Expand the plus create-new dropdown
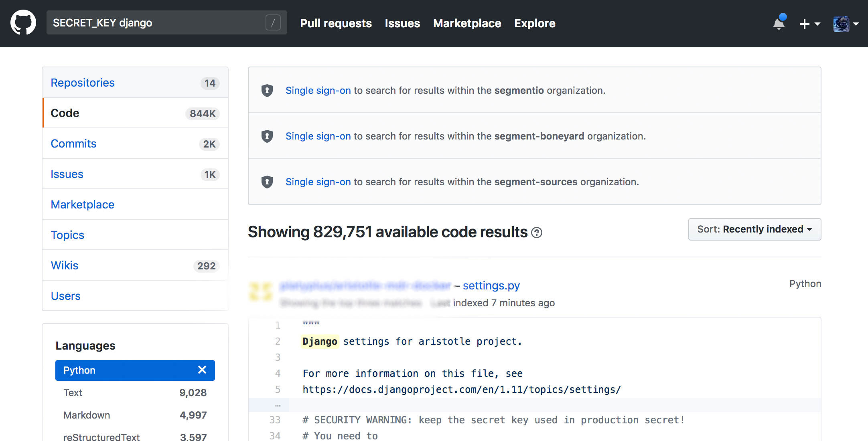Viewport: 868px width, 441px height. click(x=809, y=24)
